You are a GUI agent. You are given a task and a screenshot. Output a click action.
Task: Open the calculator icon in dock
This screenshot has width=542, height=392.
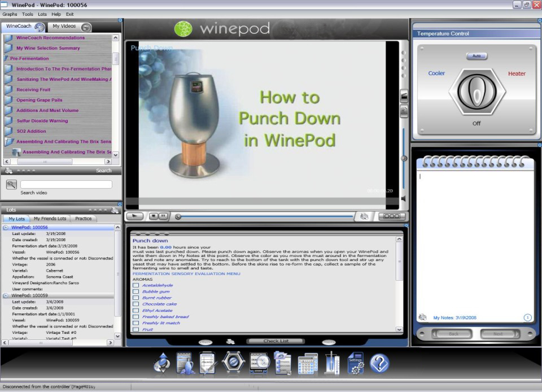(308, 364)
